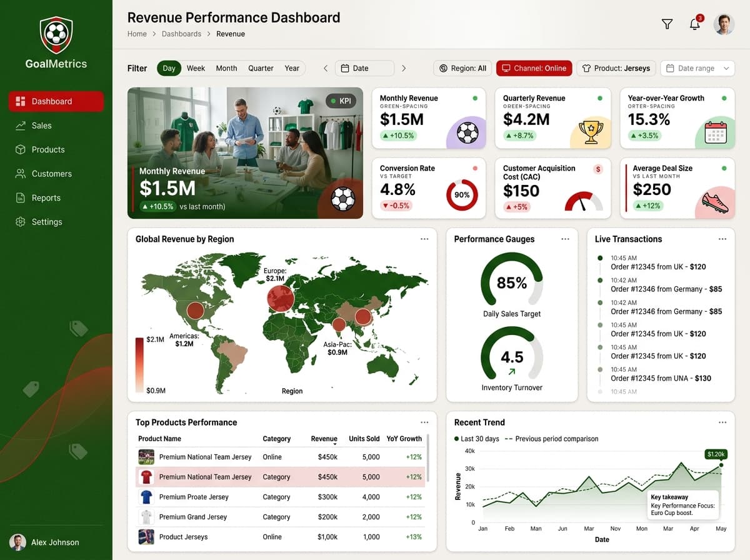
Task: Open notifications bell with red badge
Action: tap(695, 24)
